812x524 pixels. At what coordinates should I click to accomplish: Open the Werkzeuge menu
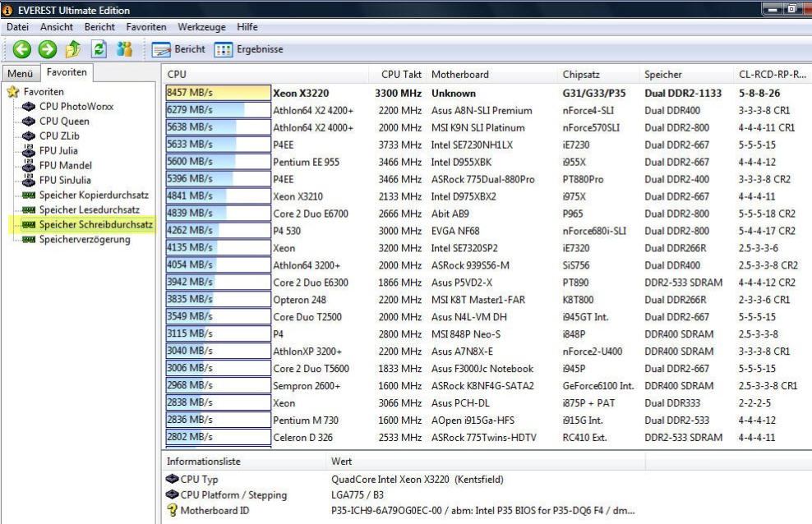201,27
